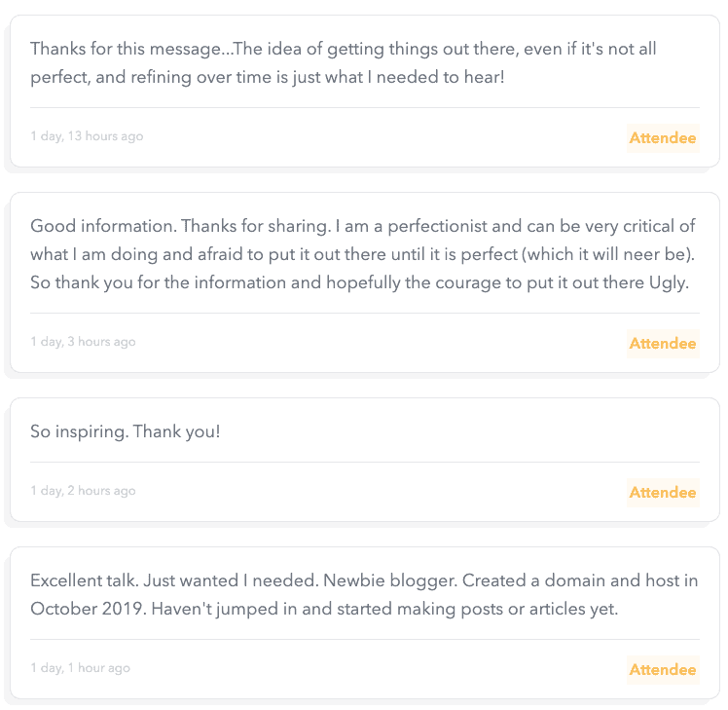Click the '1 day, 2 hours ago' timestamp
Screen dimensions: 728x710
coord(83,491)
